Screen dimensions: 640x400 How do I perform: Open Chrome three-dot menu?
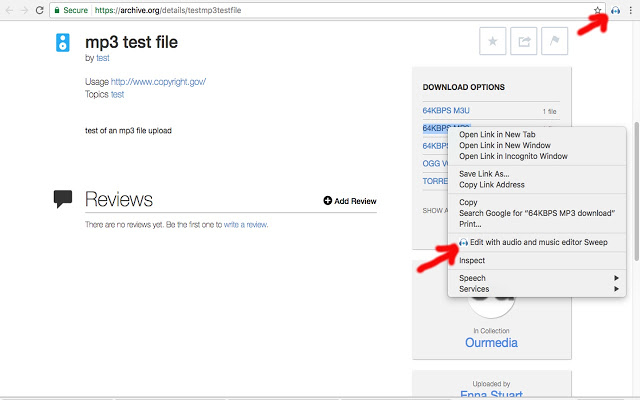tap(631, 10)
